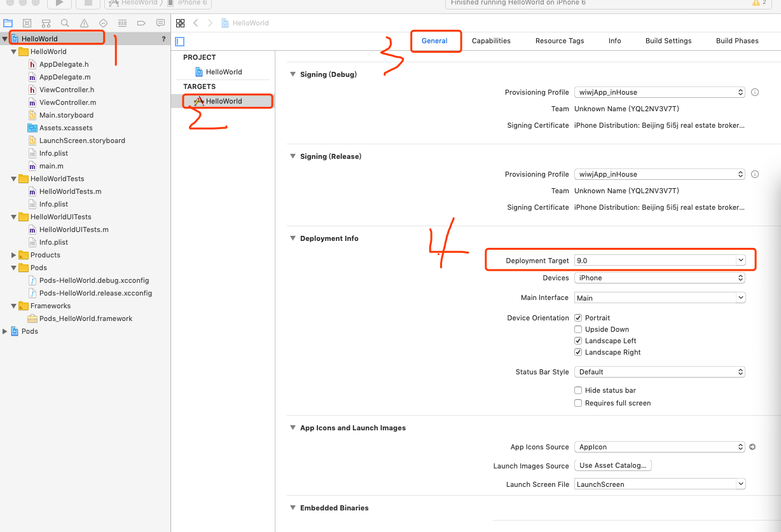Open main.m file

46,166
